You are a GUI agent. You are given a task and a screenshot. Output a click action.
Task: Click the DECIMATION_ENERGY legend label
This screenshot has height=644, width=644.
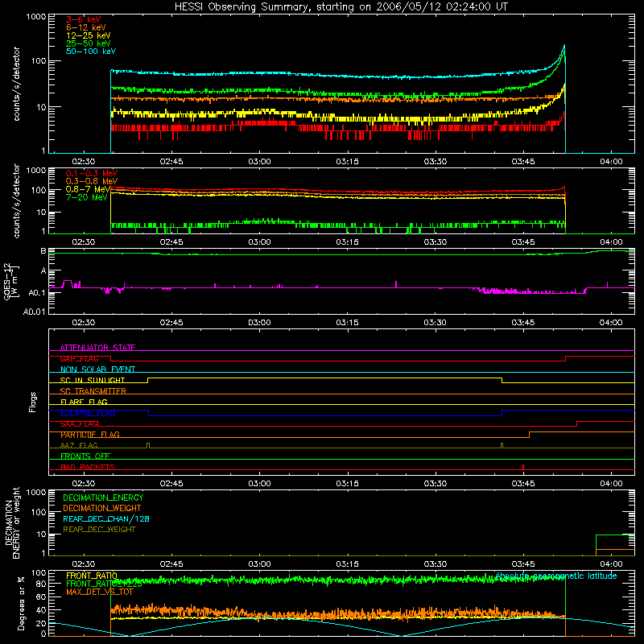point(103,497)
